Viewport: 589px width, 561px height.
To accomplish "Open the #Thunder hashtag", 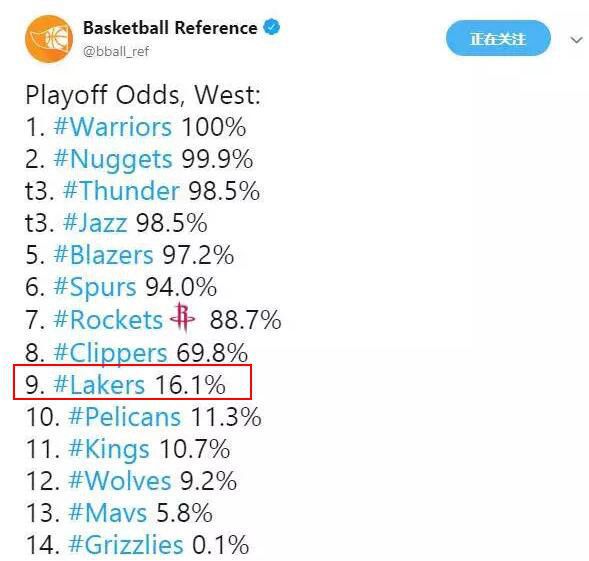I will (x=121, y=191).
